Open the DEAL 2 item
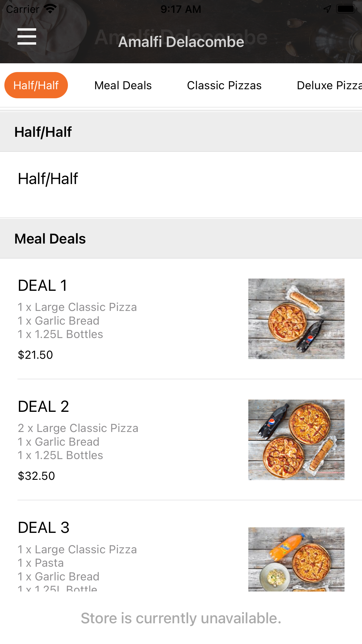The width and height of the screenshot is (362, 644). [x=181, y=440]
